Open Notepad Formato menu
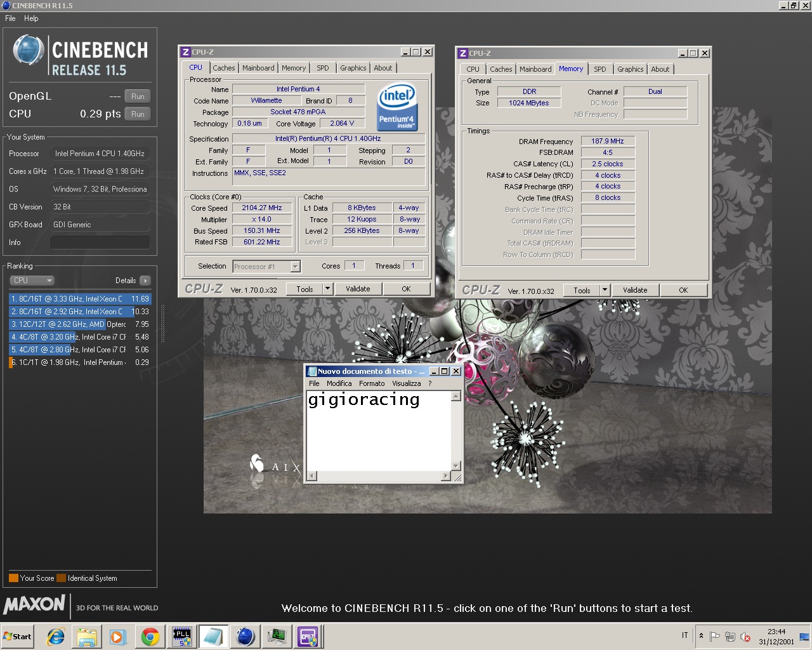Screen dimensions: 812x650 372,383
